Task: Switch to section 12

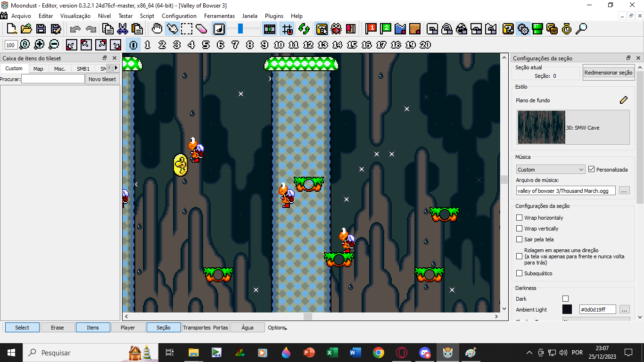Action: click(x=308, y=45)
